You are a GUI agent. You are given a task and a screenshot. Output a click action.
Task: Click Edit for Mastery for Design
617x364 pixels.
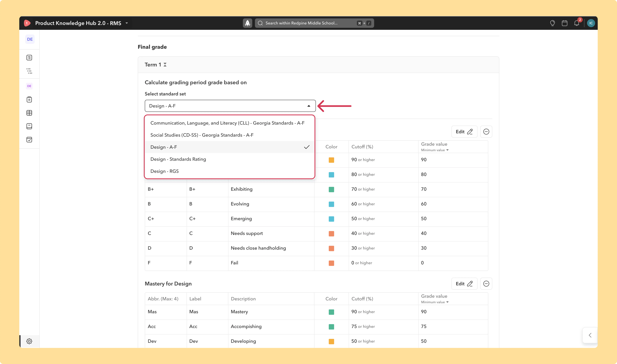[x=464, y=284]
